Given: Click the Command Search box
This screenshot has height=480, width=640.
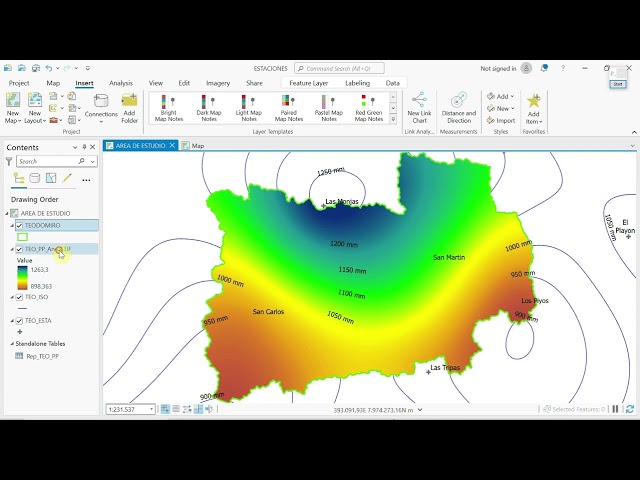Looking at the screenshot, I should pyautogui.click(x=339, y=68).
